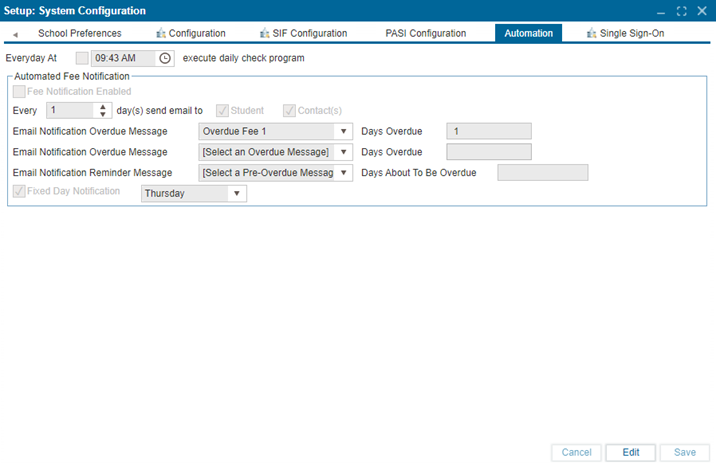Click the SIF Configuration tab icon
716x474 pixels.
click(x=264, y=34)
